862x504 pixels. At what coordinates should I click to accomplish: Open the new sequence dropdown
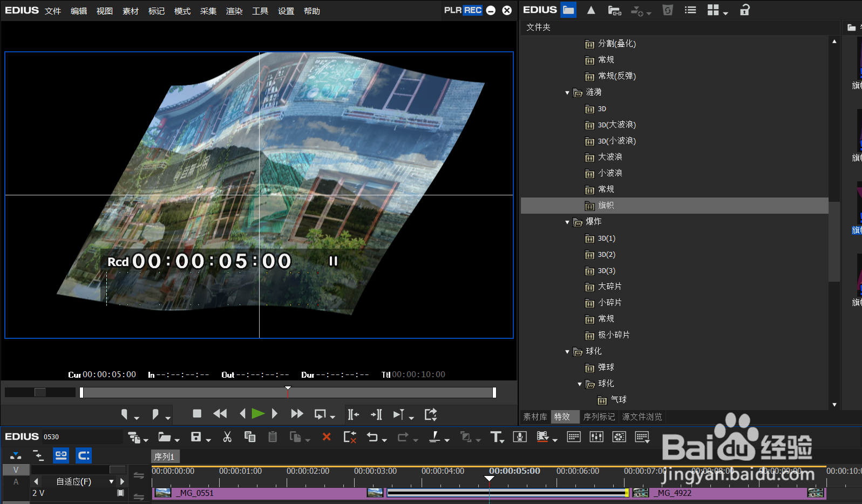[145, 440]
